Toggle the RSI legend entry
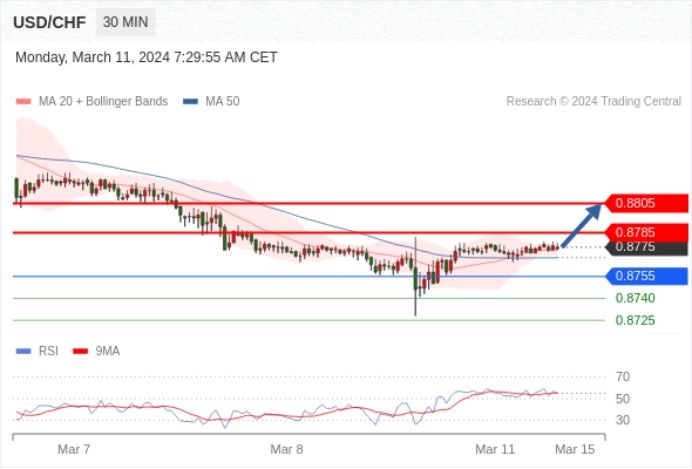Viewport: 692px width, 469px height. pyautogui.click(x=37, y=351)
